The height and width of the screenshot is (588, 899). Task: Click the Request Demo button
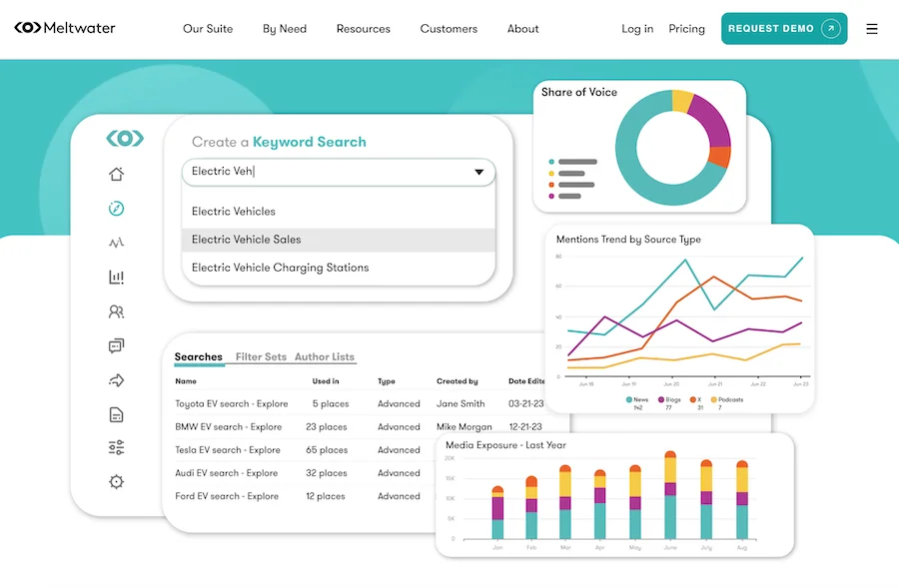(783, 29)
